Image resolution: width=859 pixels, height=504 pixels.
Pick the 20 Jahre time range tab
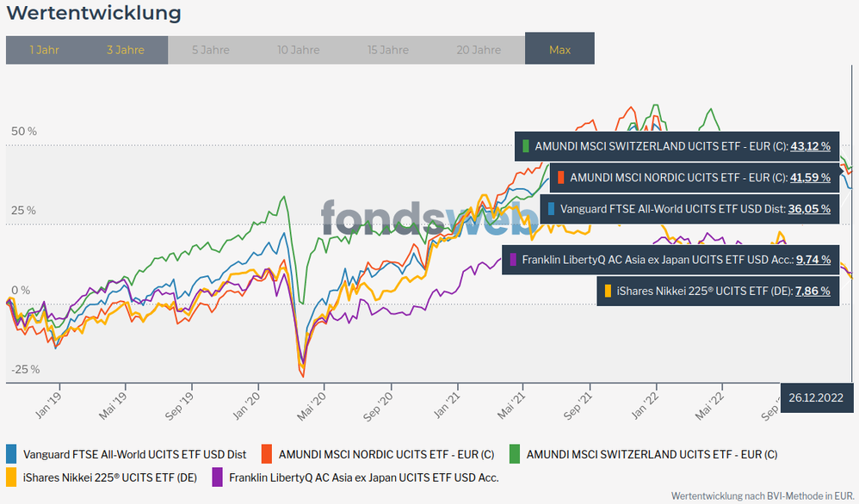tap(478, 50)
